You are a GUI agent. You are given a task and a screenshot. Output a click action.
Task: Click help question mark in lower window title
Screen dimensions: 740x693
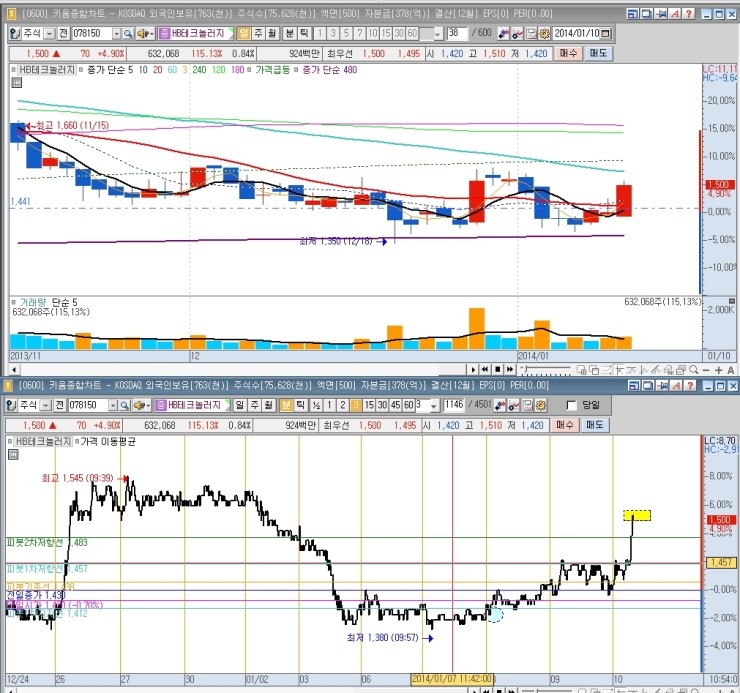690,385
